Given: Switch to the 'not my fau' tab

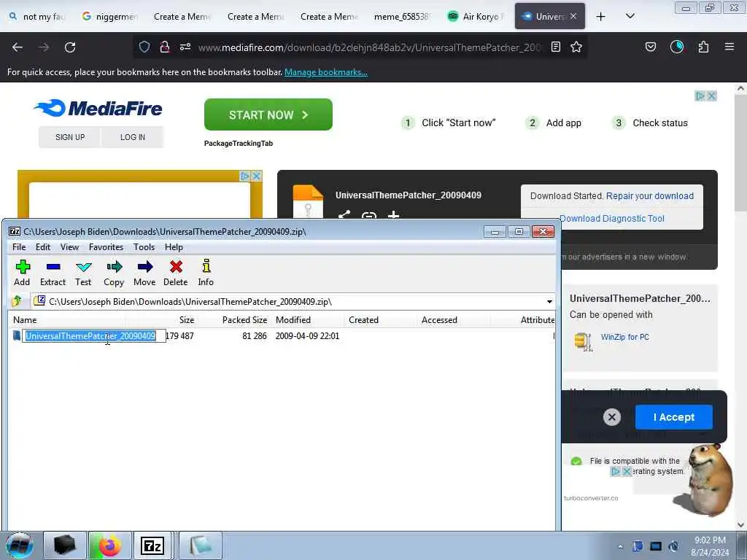Looking at the screenshot, I should [36, 17].
